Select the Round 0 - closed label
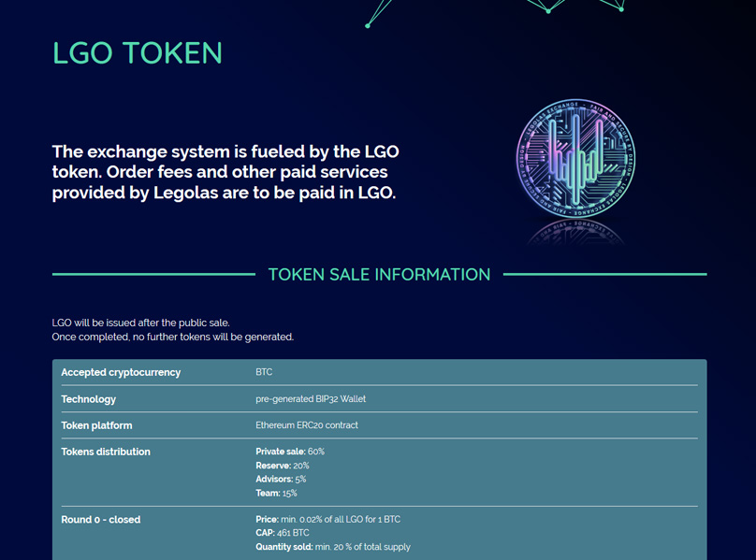Image resolution: width=756 pixels, height=560 pixels. [x=101, y=520]
